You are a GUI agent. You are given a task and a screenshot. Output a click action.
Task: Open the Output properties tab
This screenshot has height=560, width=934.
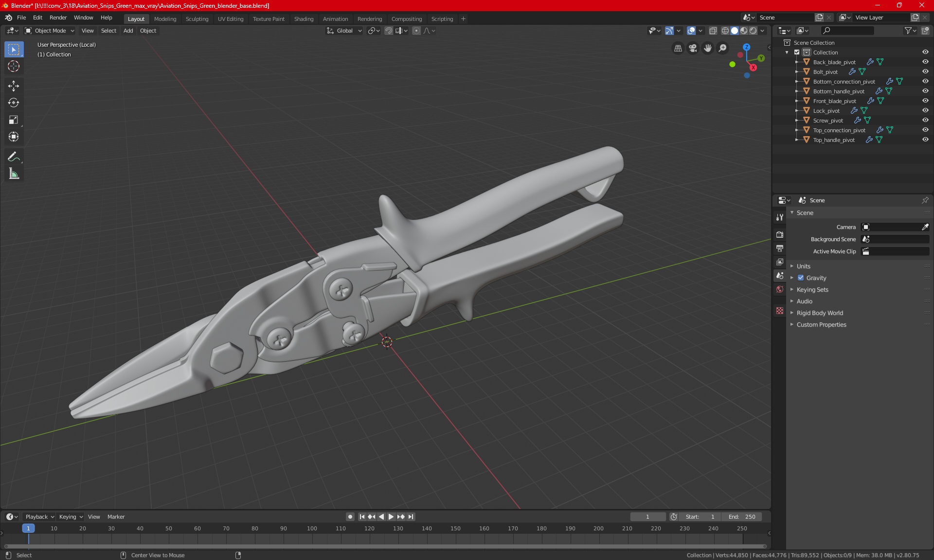click(x=780, y=248)
